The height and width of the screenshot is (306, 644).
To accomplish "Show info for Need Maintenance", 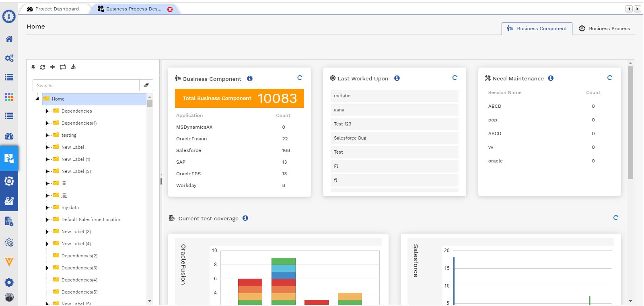I will tap(551, 78).
